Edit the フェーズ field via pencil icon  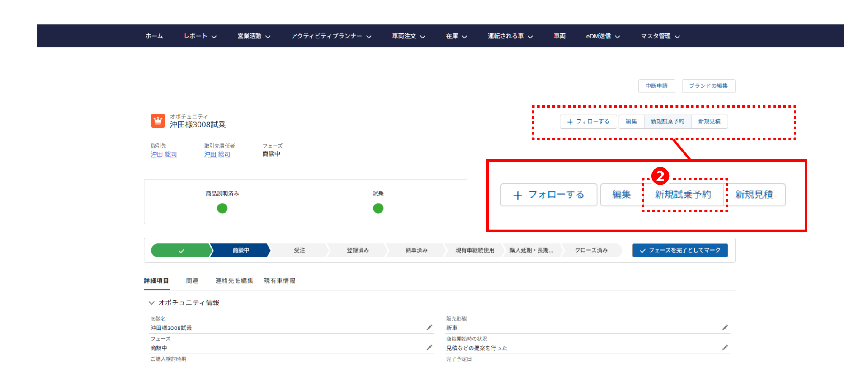point(429,348)
